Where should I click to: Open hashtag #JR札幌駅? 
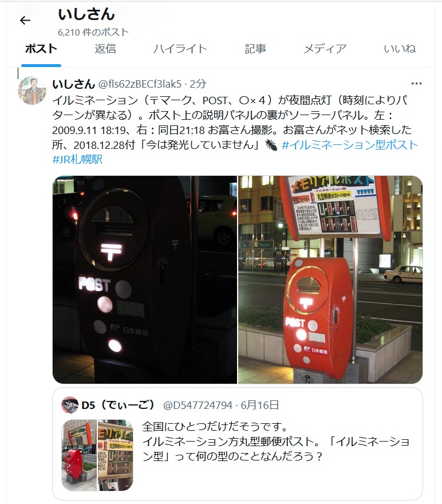[x=77, y=159]
